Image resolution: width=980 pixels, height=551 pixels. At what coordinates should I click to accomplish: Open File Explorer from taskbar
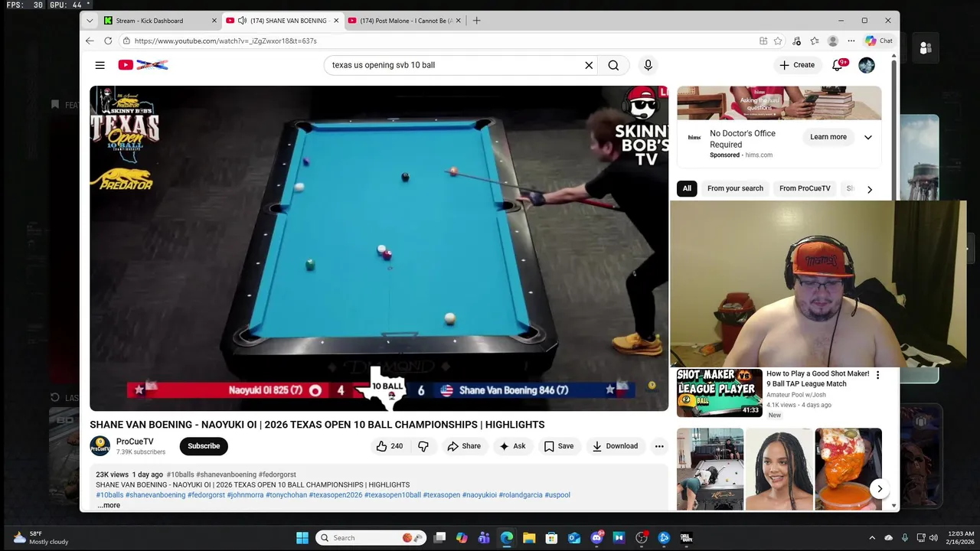[529, 538]
